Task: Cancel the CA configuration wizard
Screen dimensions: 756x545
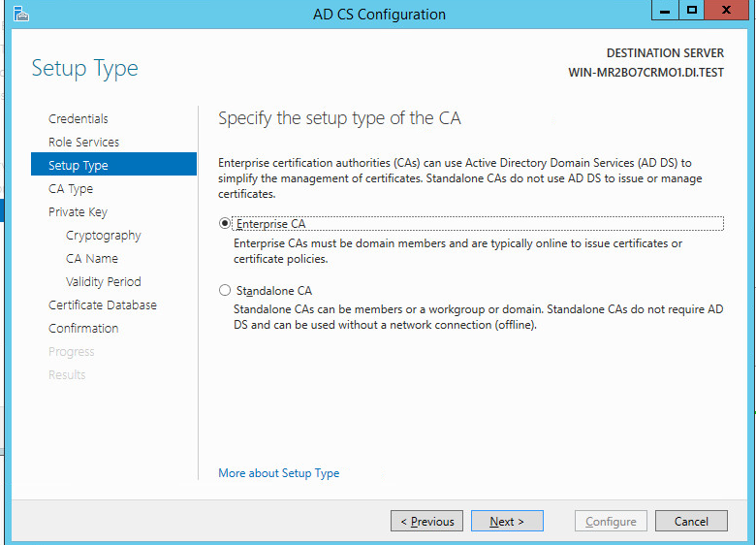Action: 691,522
